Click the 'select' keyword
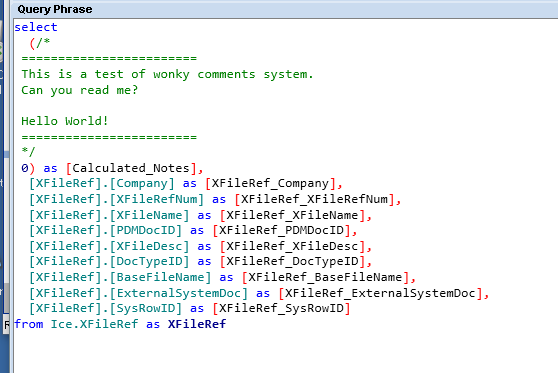The image size is (558, 373). 36,27
